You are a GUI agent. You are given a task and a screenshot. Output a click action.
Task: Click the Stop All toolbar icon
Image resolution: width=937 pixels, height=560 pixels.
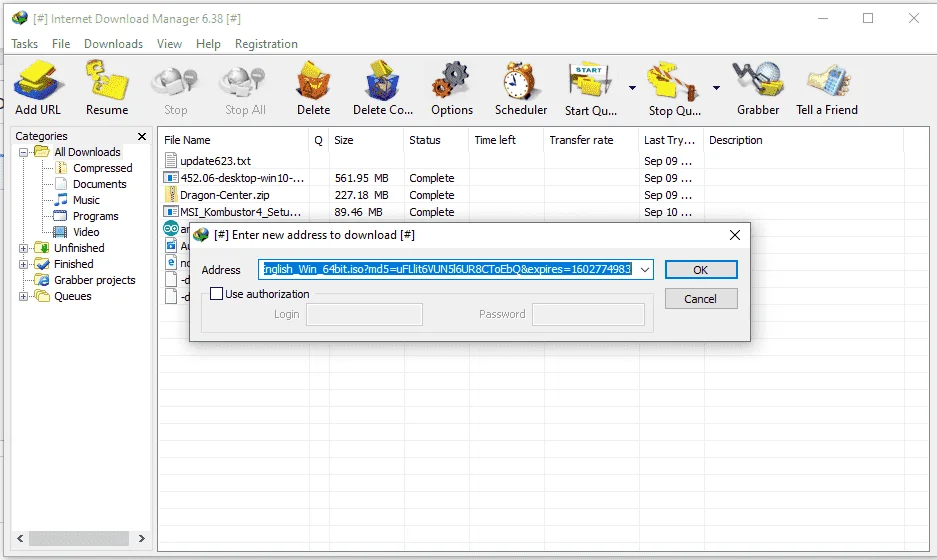tap(242, 82)
